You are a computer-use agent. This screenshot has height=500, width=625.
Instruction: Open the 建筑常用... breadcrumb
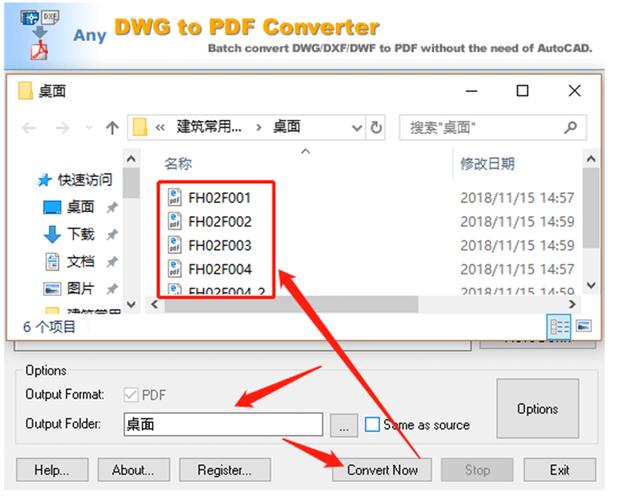point(209,127)
